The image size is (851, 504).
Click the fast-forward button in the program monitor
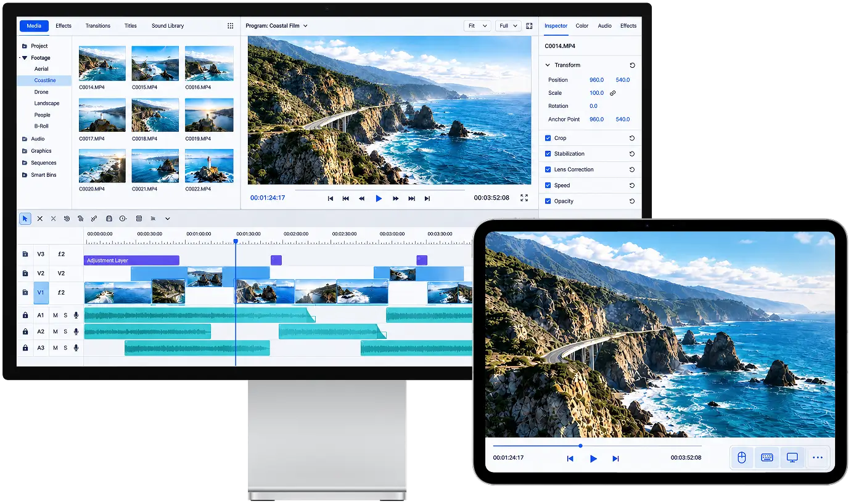[x=395, y=198]
